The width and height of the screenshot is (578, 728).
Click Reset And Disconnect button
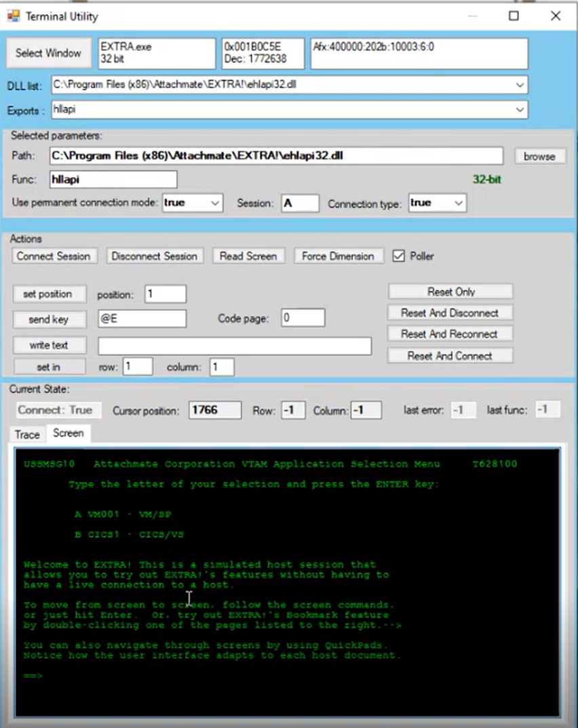450,313
